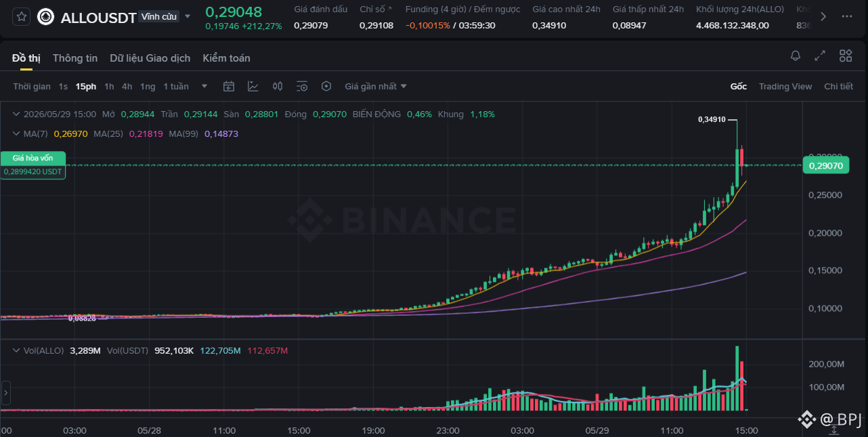Screen dimensions: 868x437
Task: Switch to the Gốc chart view
Action: [738, 86]
